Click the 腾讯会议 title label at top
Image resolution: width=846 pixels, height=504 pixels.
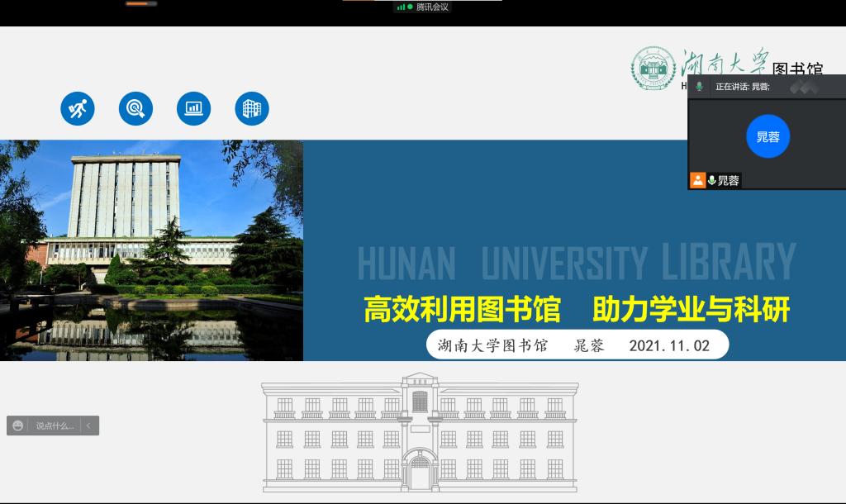(432, 7)
